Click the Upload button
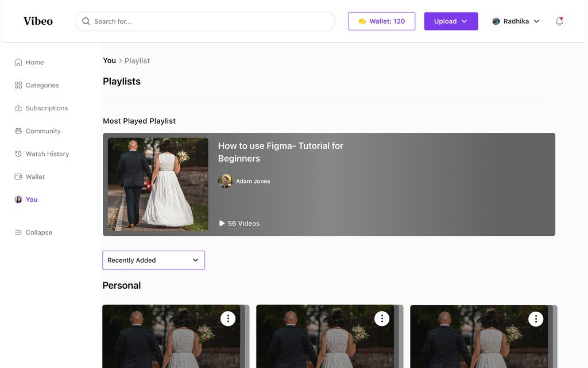The height and width of the screenshot is (368, 588). [x=451, y=21]
